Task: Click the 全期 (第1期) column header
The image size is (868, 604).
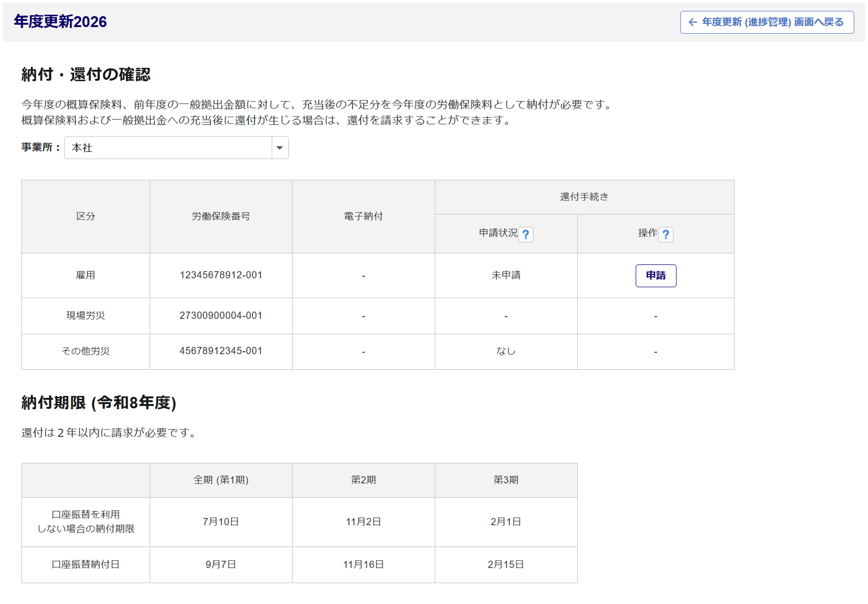Action: [221, 480]
